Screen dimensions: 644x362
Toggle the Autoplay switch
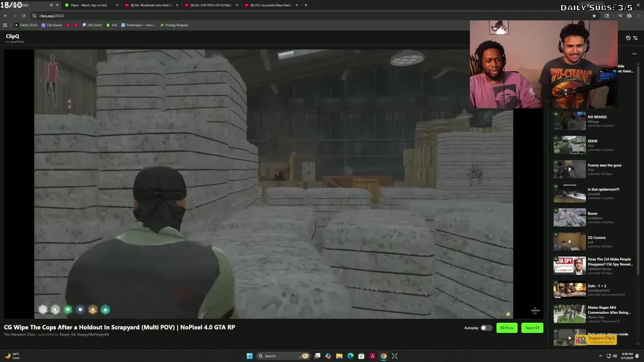[x=486, y=328]
